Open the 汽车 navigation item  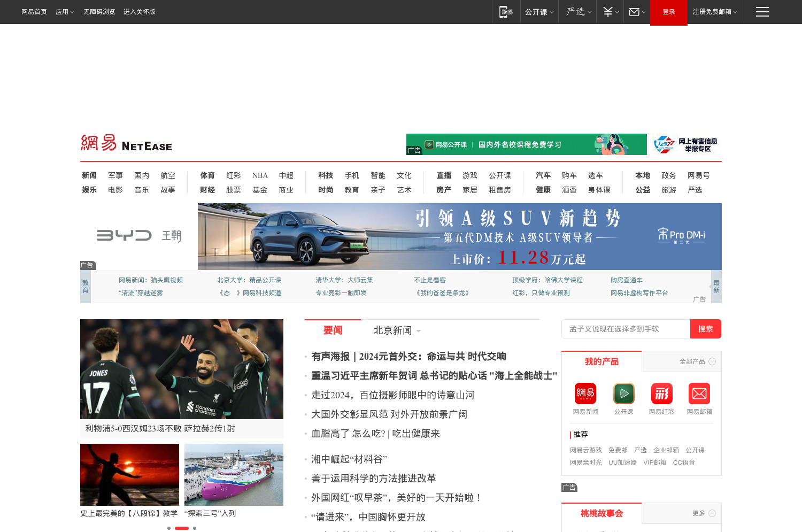(543, 175)
